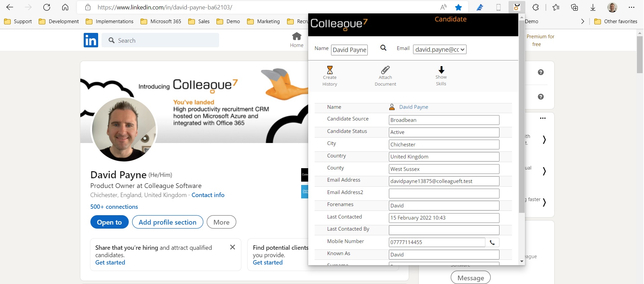Click the LinkedIn logo
The image size is (644, 284).
click(x=91, y=40)
